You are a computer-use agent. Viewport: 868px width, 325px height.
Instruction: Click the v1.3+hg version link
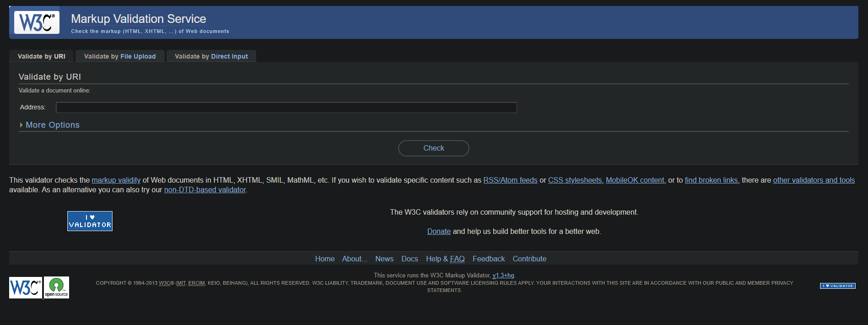pyautogui.click(x=503, y=276)
